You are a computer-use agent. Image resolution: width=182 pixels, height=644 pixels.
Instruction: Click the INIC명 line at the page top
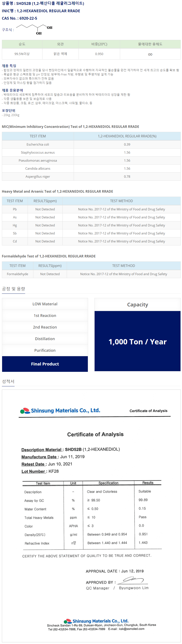coord(41,11)
